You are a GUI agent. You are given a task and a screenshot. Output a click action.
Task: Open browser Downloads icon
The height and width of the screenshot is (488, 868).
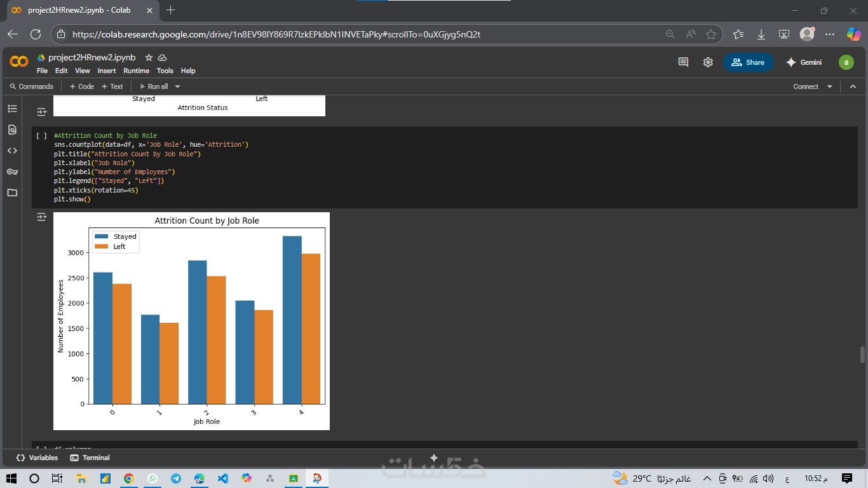[x=761, y=34]
